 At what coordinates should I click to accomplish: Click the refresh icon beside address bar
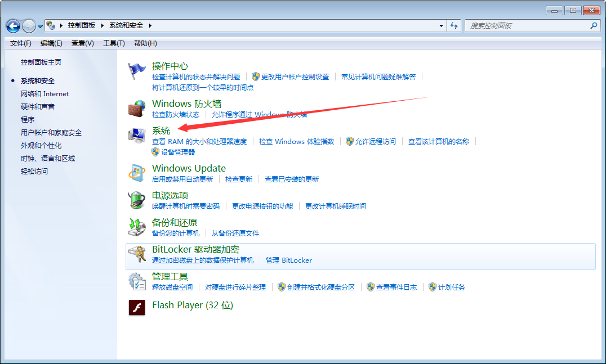(x=454, y=25)
